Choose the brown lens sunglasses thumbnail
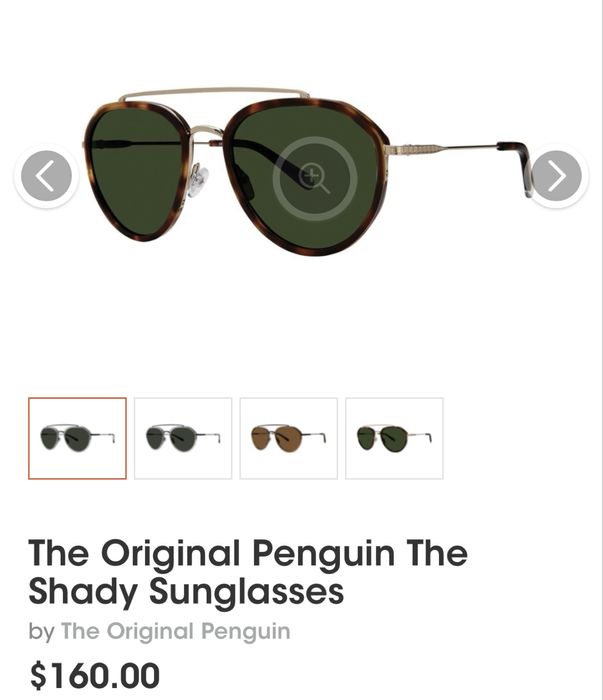 (x=289, y=438)
